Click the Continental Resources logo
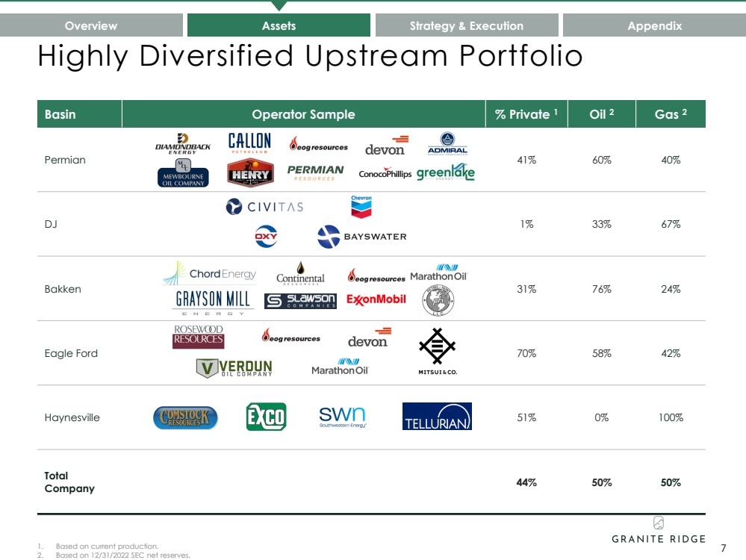Image resolution: width=746 pixels, height=560 pixels. (x=300, y=273)
